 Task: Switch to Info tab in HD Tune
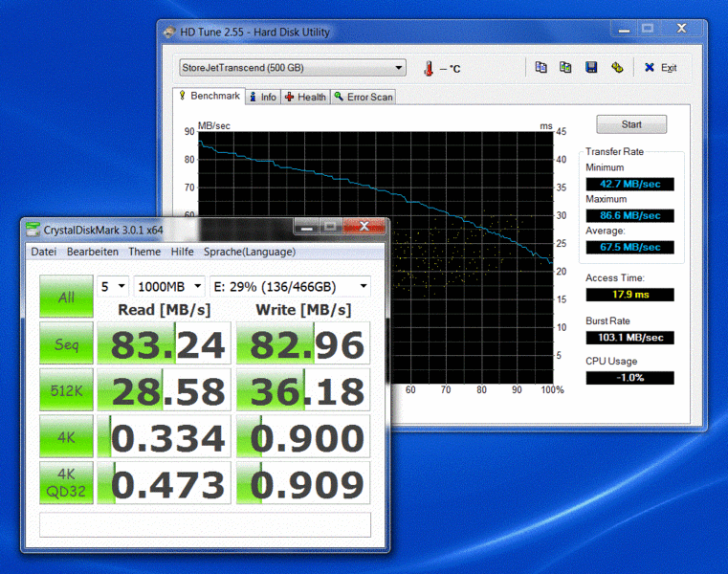point(263,97)
